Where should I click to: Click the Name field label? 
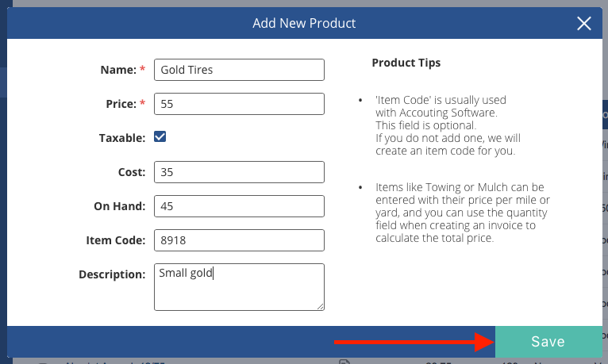pos(119,70)
